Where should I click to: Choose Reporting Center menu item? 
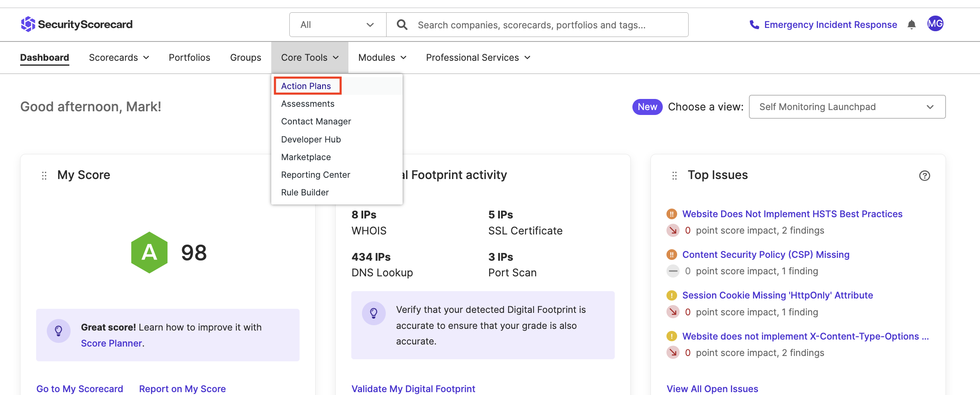(316, 175)
